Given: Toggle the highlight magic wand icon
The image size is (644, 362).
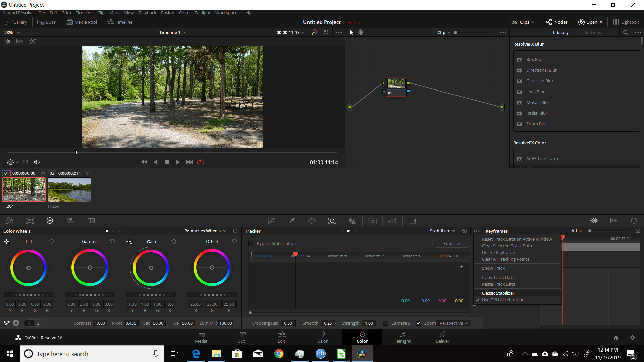Looking at the screenshot, I should pyautogui.click(x=32, y=41).
